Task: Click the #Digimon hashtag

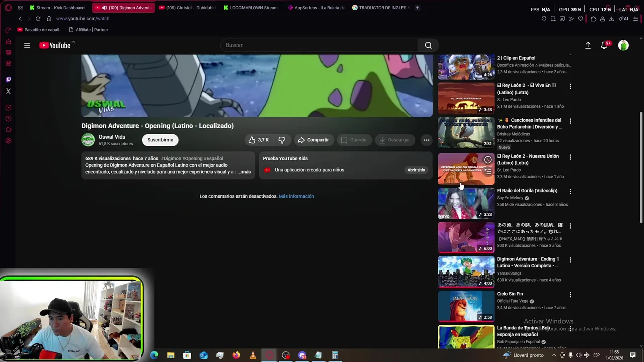Action: click(x=171, y=158)
